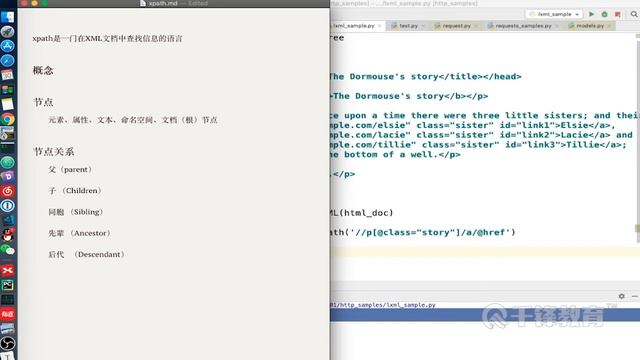Switch to models.py editor tab
The width and height of the screenshot is (640, 360).
[590, 26]
